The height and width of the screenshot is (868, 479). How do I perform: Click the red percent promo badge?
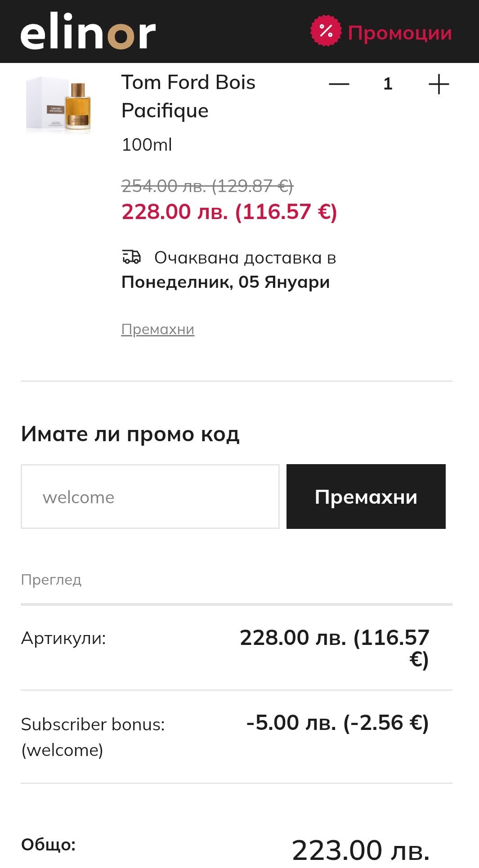(326, 31)
